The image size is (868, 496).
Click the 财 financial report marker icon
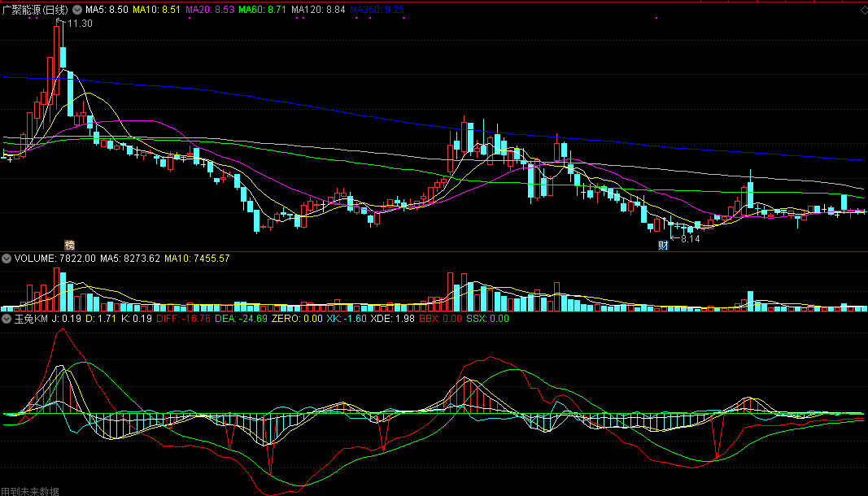pyautogui.click(x=663, y=246)
